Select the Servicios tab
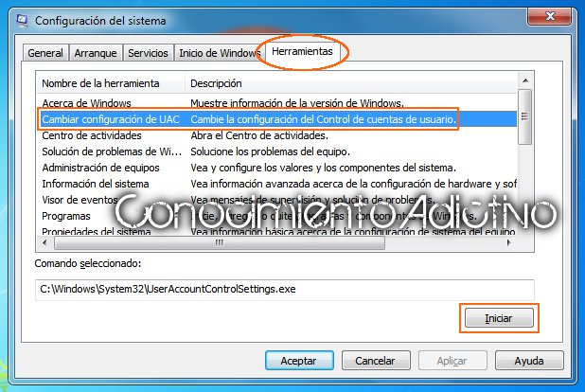 [148, 53]
